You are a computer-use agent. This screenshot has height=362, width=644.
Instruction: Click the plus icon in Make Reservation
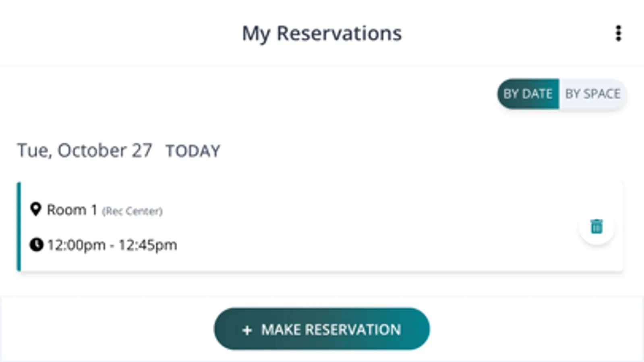(247, 330)
